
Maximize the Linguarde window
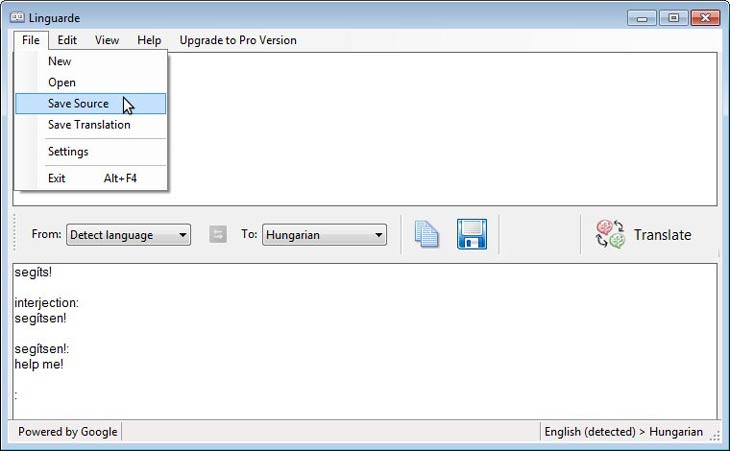673,18
